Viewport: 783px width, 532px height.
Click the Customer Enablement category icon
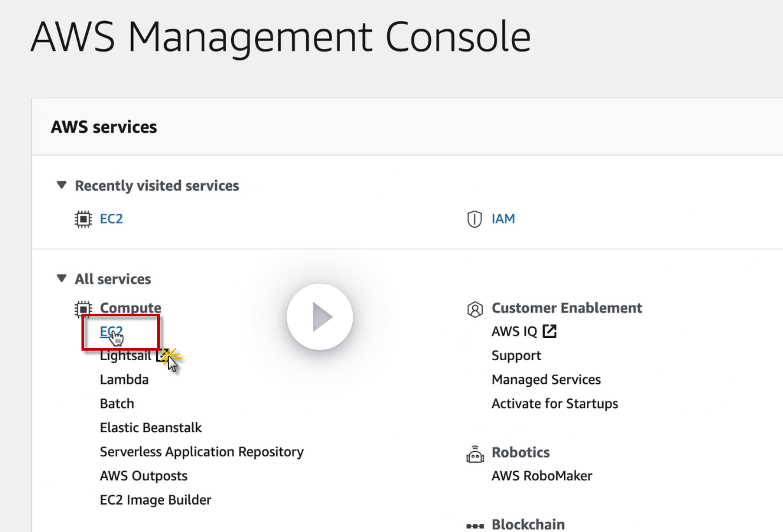click(475, 309)
